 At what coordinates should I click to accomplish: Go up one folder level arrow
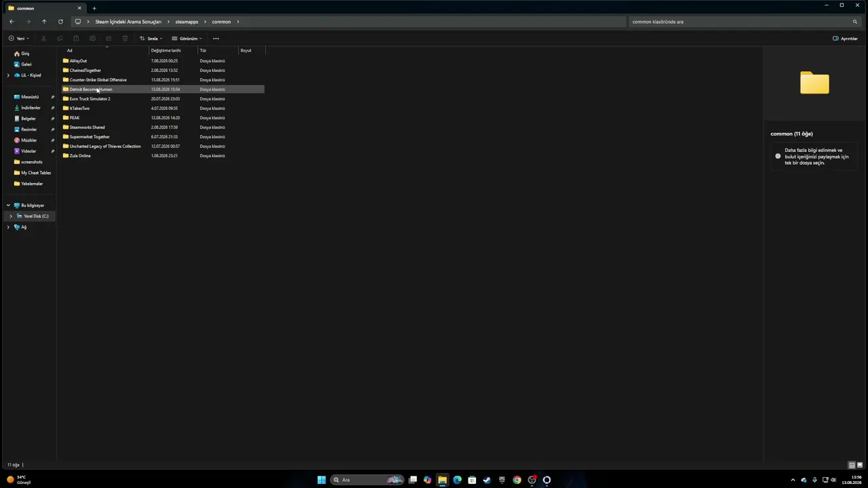click(x=44, y=22)
